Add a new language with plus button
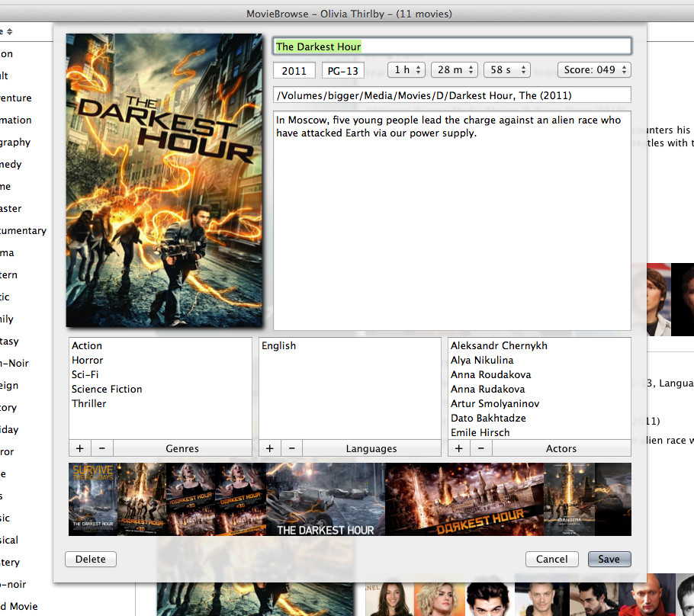The width and height of the screenshot is (694, 616). (270, 448)
